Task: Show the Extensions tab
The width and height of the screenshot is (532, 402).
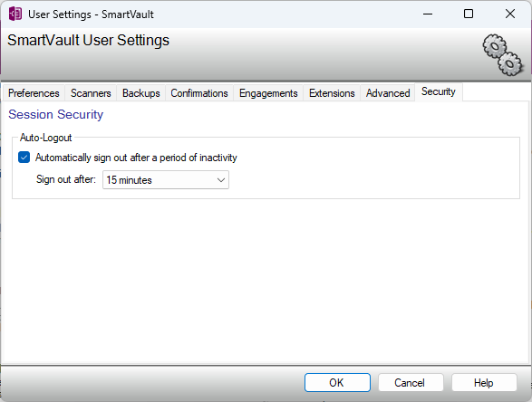Action: pyautogui.click(x=332, y=93)
